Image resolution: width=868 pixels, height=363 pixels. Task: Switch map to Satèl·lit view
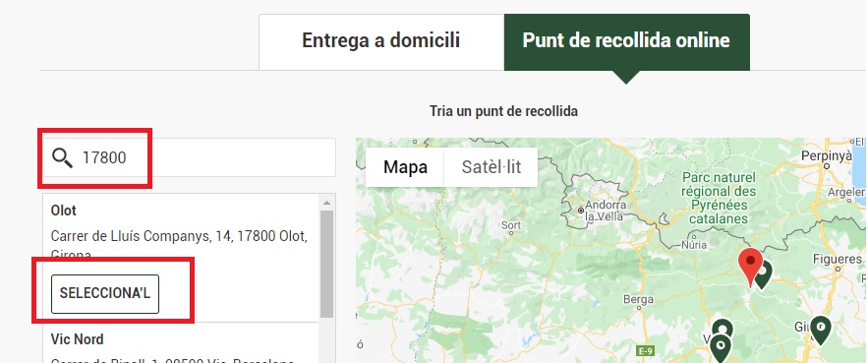click(492, 167)
